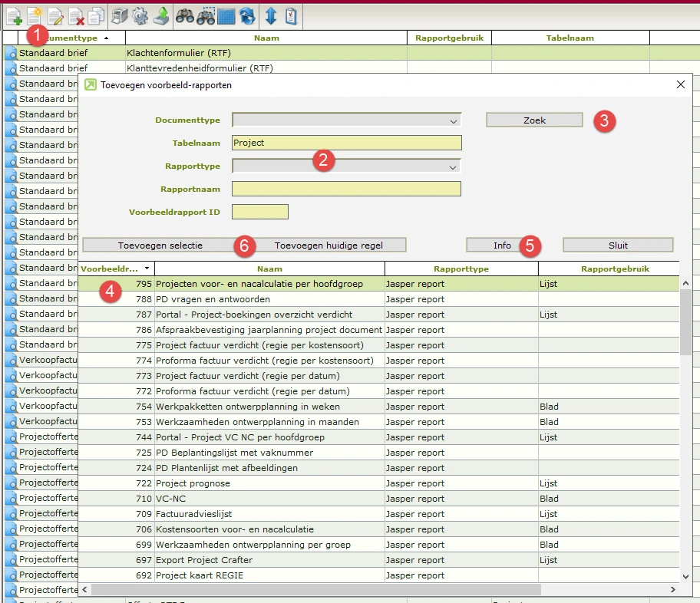The width and height of the screenshot is (700, 603).
Task: Expand the Voorbeeldr... column header dropdown arrow
Action: [147, 269]
